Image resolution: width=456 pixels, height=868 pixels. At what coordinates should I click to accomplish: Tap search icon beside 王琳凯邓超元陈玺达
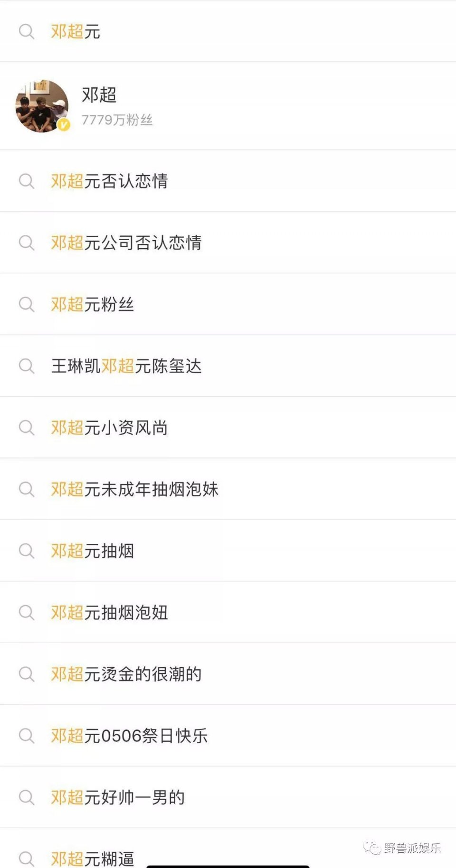[x=27, y=366]
